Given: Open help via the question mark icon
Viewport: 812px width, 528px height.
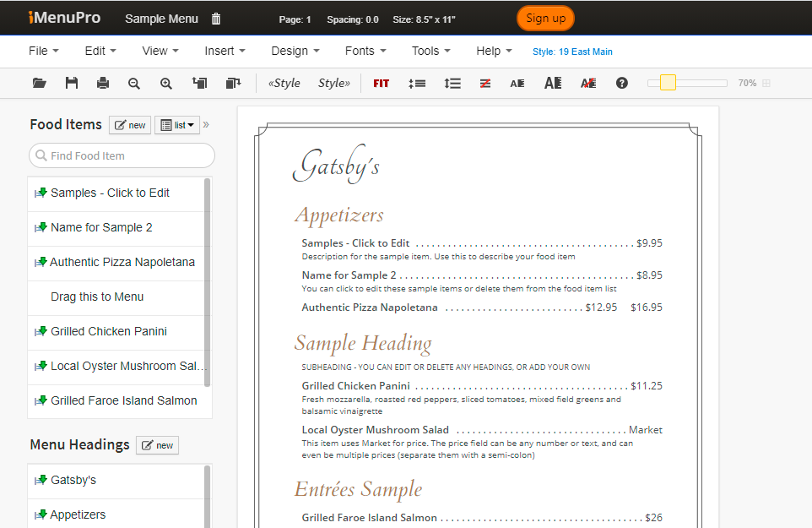Looking at the screenshot, I should click(x=622, y=83).
